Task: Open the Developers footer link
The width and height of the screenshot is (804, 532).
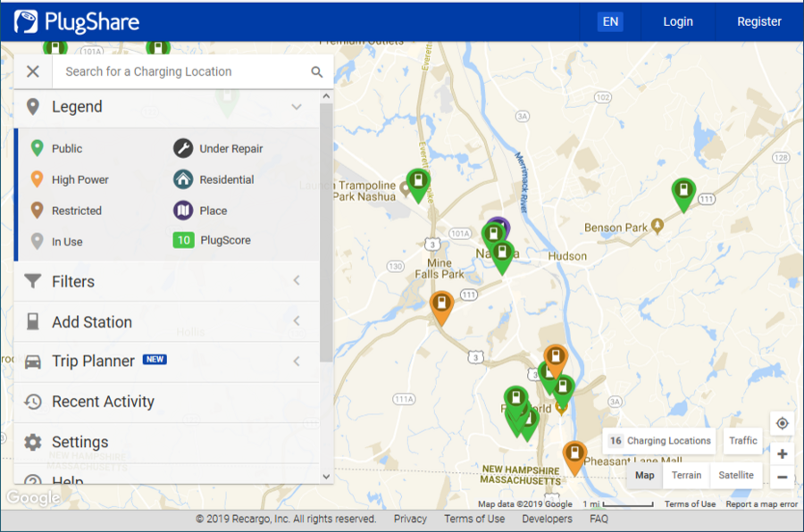Action: tap(547, 520)
